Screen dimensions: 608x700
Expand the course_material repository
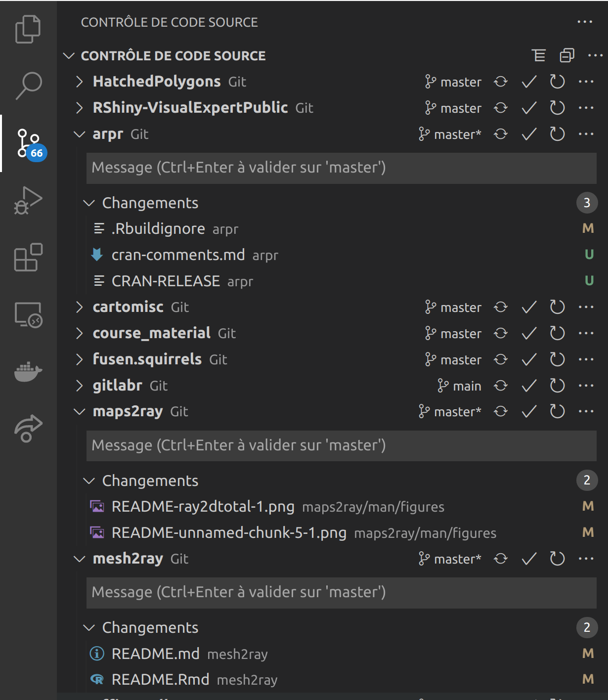(79, 333)
